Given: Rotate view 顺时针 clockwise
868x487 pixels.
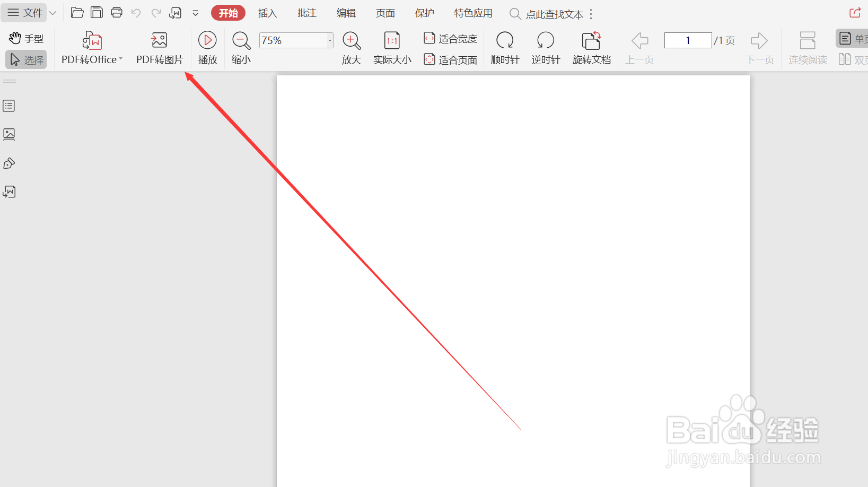Looking at the screenshot, I should coord(505,48).
